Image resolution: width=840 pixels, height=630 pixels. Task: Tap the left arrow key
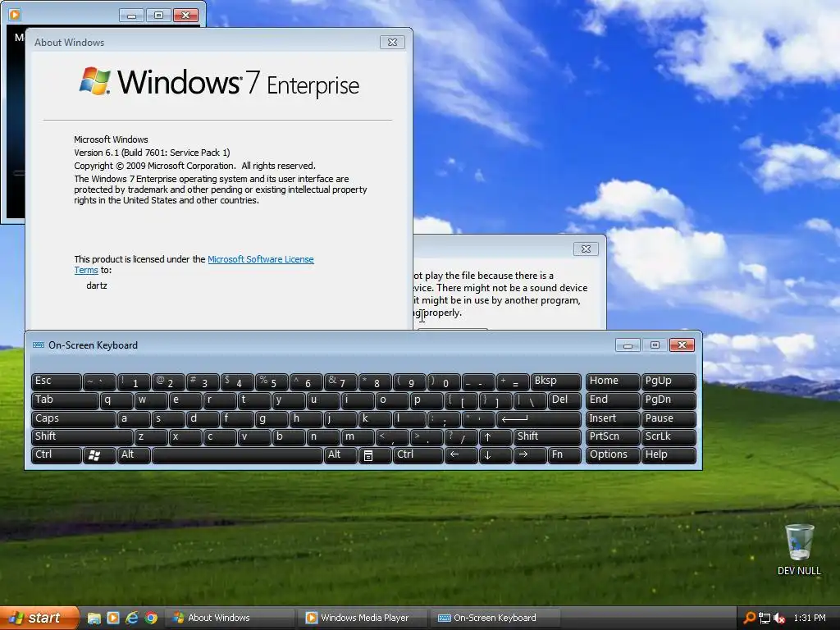tap(461, 455)
